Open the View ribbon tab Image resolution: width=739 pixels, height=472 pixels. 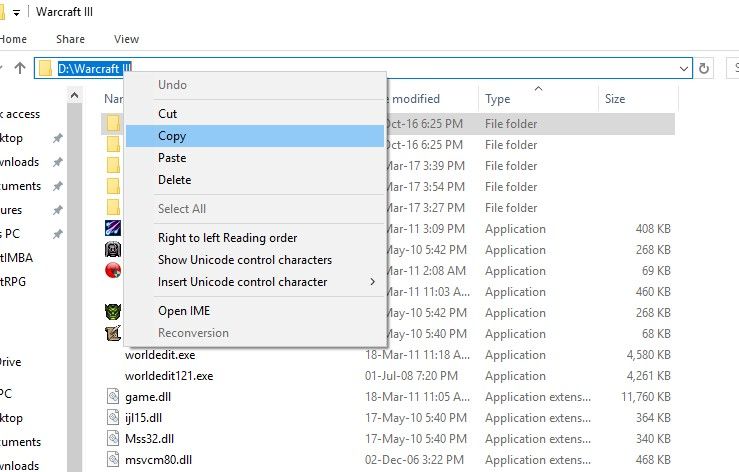tap(126, 39)
